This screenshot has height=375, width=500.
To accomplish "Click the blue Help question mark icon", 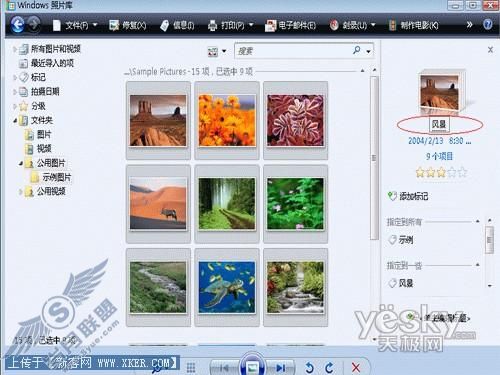I will tap(487, 24).
